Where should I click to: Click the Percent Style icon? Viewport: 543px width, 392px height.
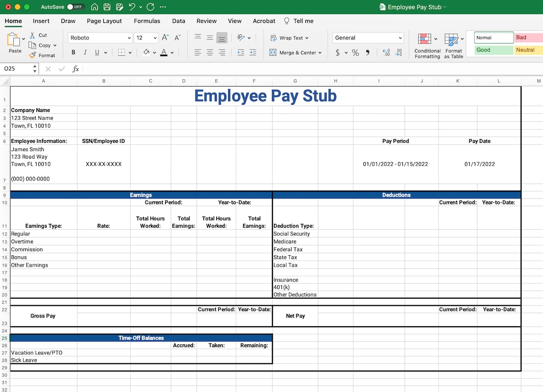tap(355, 53)
